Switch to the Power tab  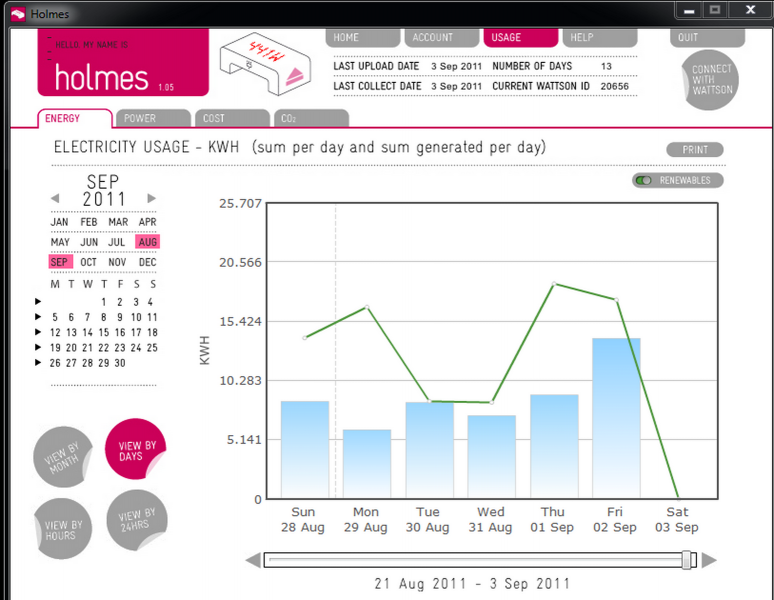coord(154,118)
